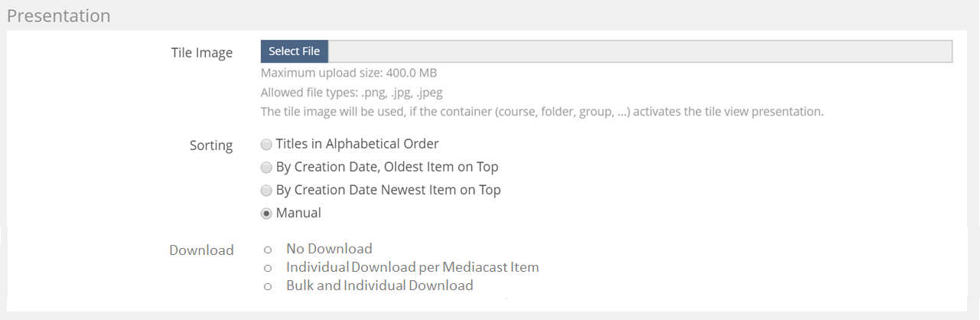The width and height of the screenshot is (980, 320).
Task: Select the Manual sorting radio button
Action: click(266, 214)
